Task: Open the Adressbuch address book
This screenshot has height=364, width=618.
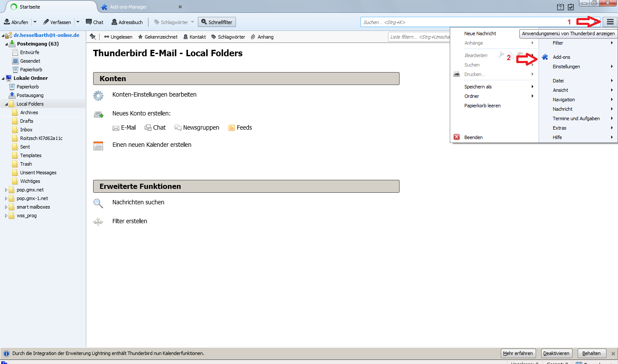Action: (x=127, y=22)
